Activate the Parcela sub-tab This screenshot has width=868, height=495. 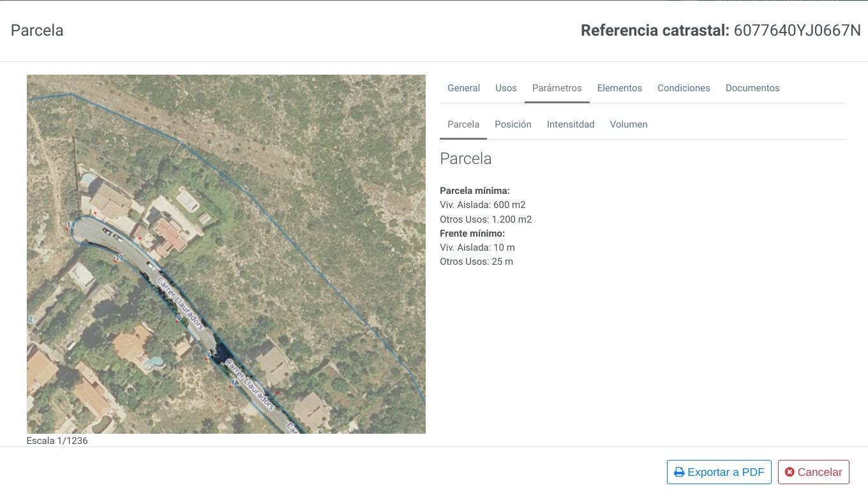(x=463, y=124)
